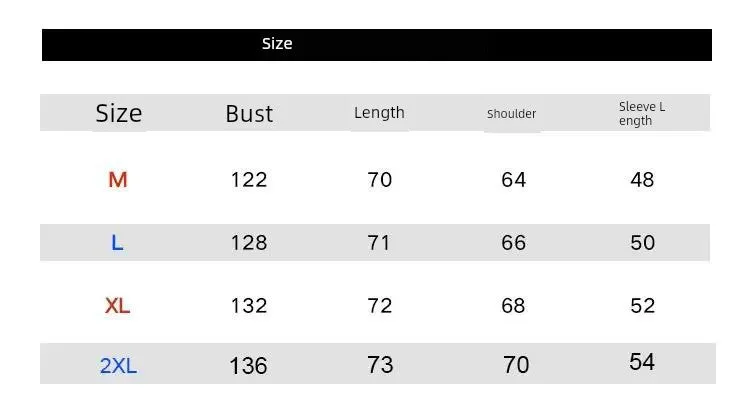Click length value 73 in 2XL row
This screenshot has width=750, height=393.
[380, 365]
